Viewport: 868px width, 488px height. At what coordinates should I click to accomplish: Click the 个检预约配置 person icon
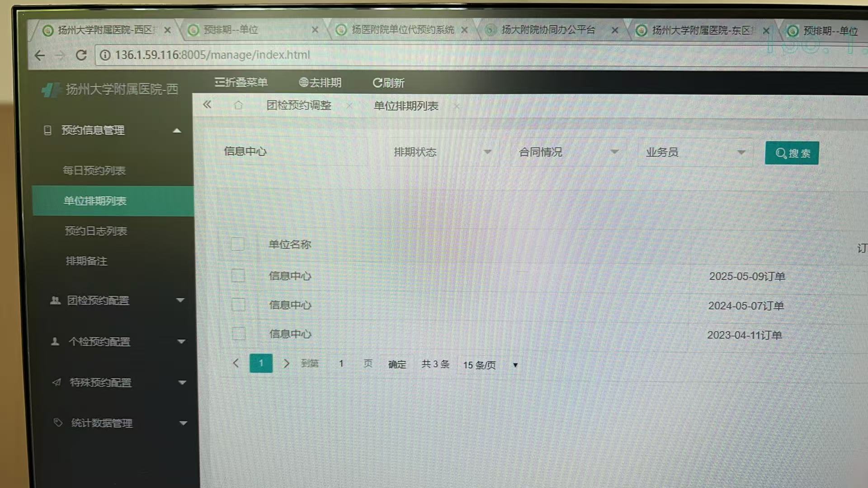[x=55, y=341]
